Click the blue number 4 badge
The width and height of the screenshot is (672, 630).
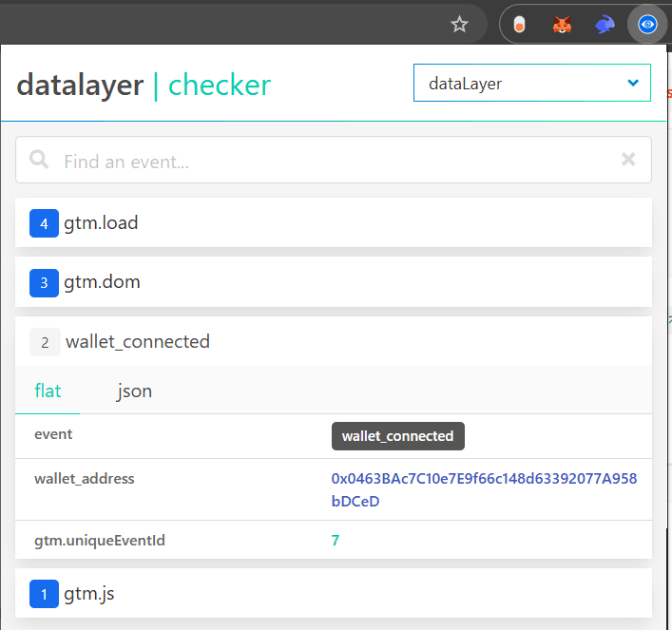44,223
